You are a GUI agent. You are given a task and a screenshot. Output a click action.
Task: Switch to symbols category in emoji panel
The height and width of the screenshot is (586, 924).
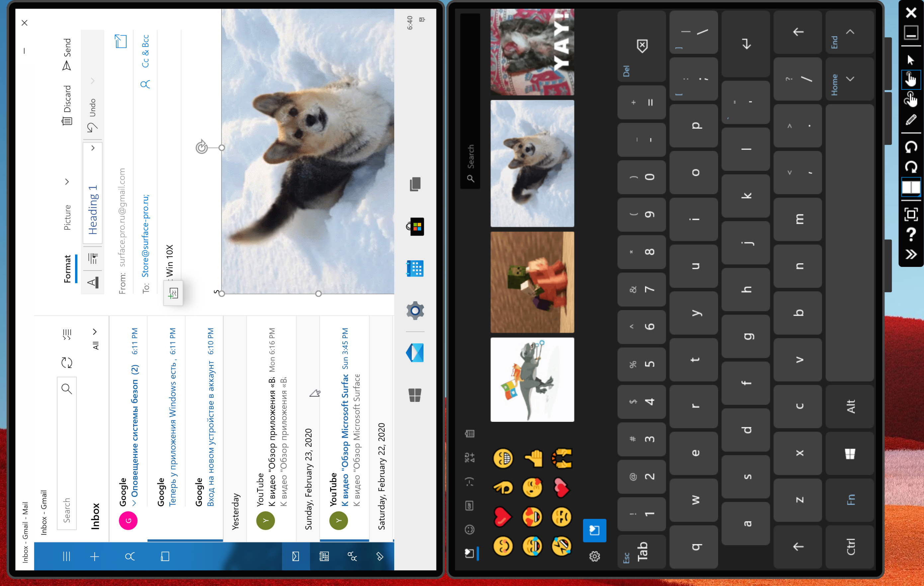pyautogui.click(x=470, y=457)
